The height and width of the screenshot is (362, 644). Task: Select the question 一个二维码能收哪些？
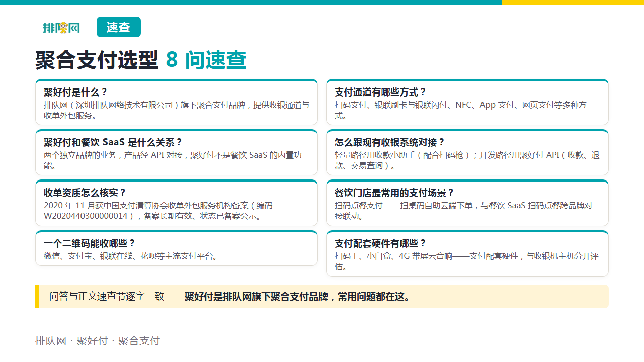pos(90,243)
